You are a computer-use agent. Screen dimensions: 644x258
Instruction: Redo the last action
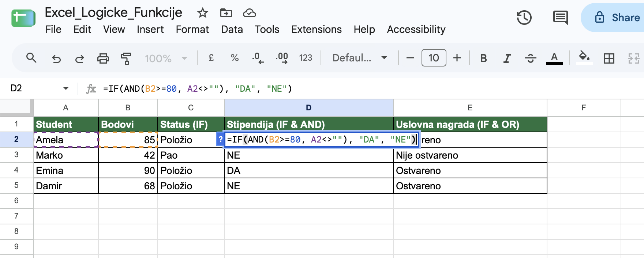pyautogui.click(x=79, y=58)
